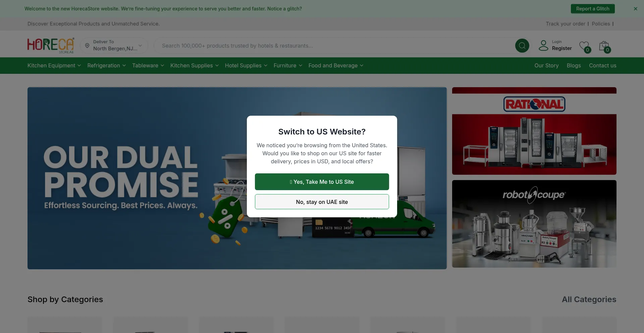The height and width of the screenshot is (333, 644).
Task: Confirm Yes, Take Me to US Site
Action: coord(322,182)
